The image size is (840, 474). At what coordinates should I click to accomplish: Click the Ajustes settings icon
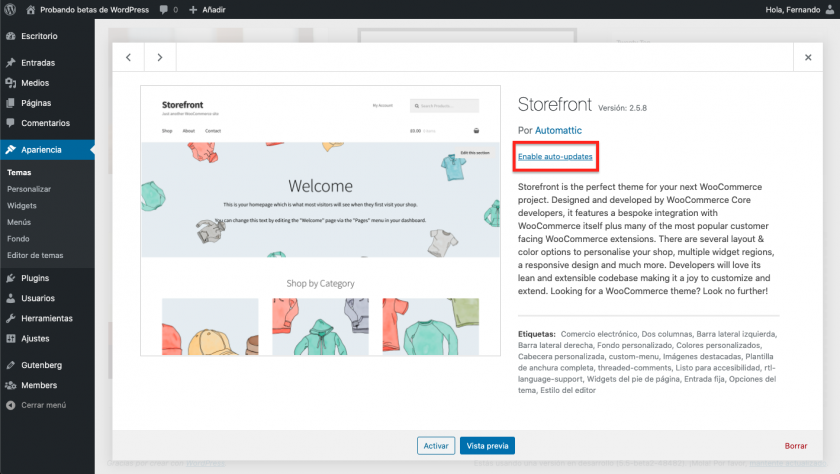tap(10, 338)
